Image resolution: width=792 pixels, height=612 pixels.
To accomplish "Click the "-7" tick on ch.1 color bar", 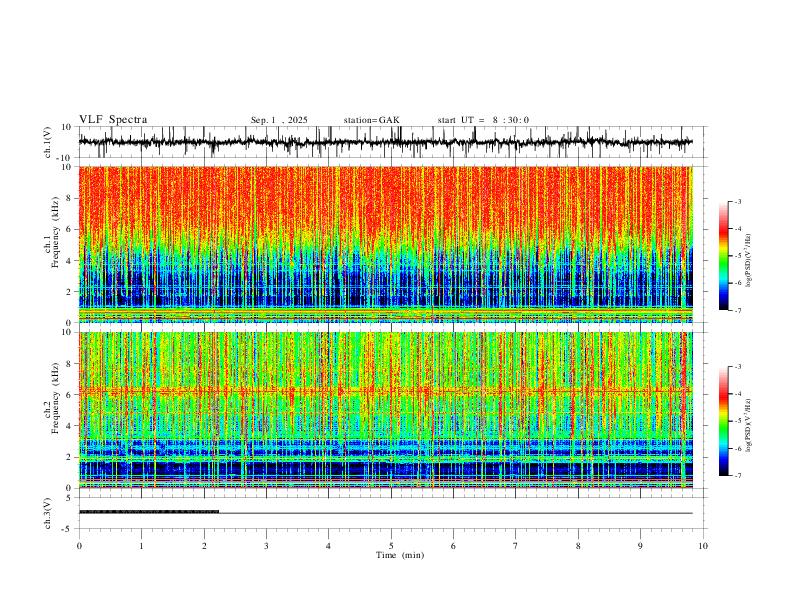I will [738, 310].
